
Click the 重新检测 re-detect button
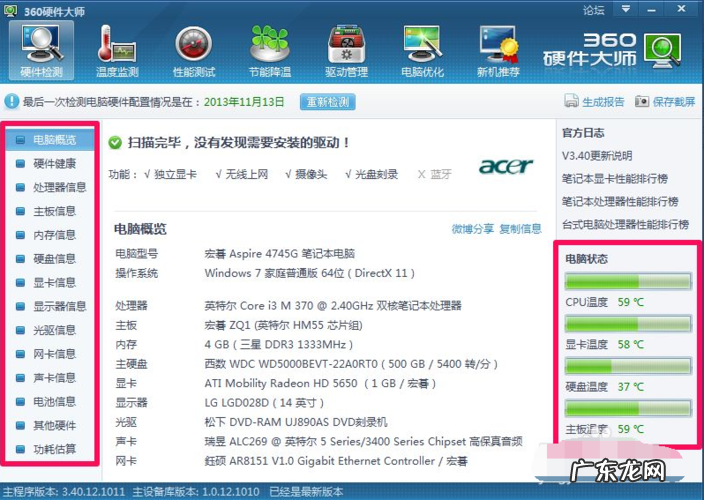[328, 102]
